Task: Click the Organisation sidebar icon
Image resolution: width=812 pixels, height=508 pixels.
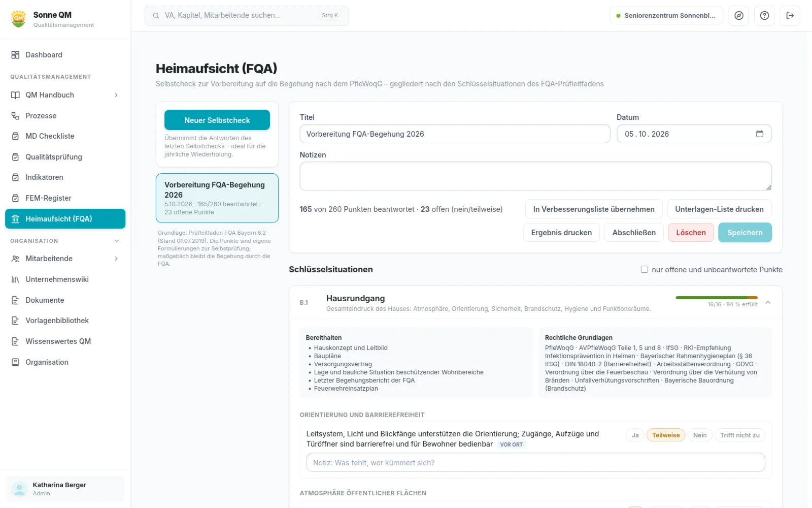Action: [x=15, y=362]
